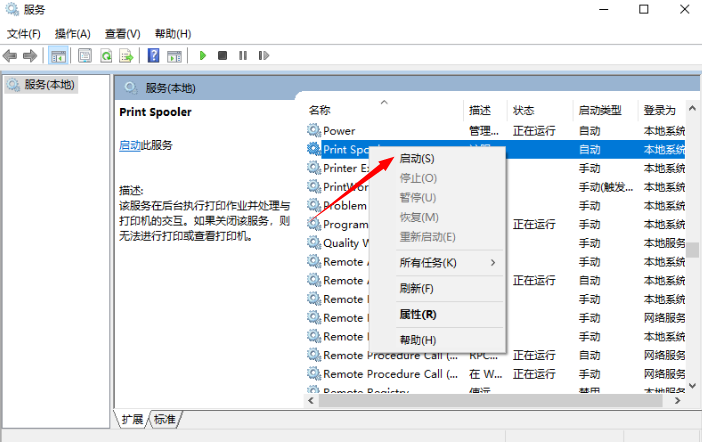Click the gear icon beside Power service
The image size is (702, 442).
point(314,130)
